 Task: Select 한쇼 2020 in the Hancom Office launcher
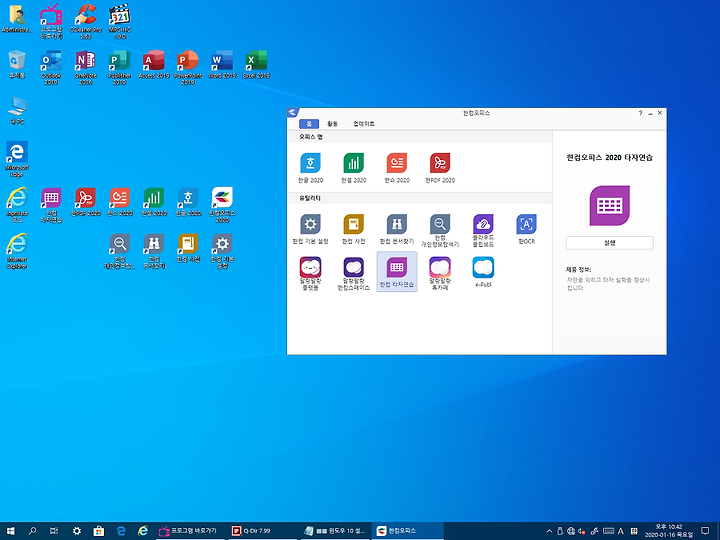click(397, 168)
